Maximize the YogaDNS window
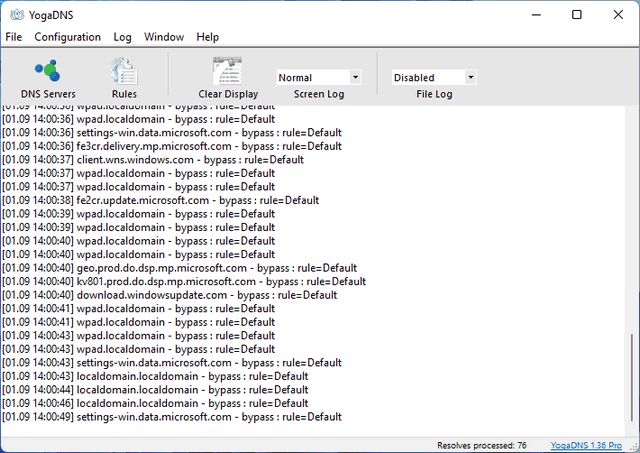 pos(576,15)
